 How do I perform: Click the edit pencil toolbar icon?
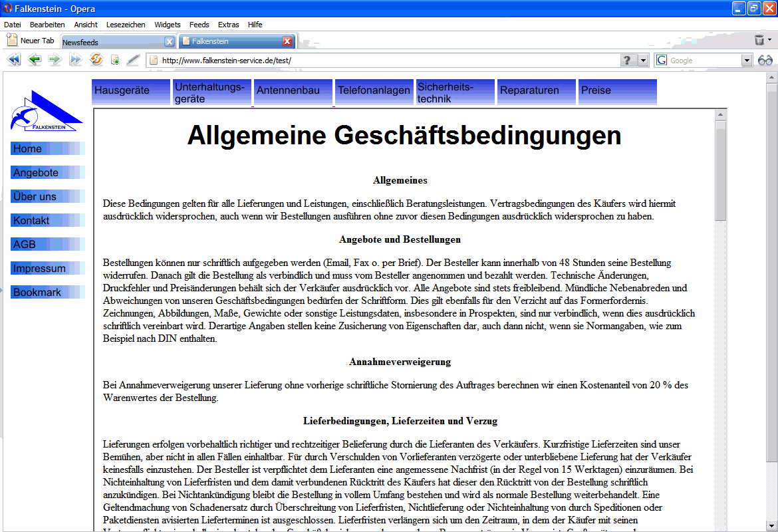(x=133, y=60)
